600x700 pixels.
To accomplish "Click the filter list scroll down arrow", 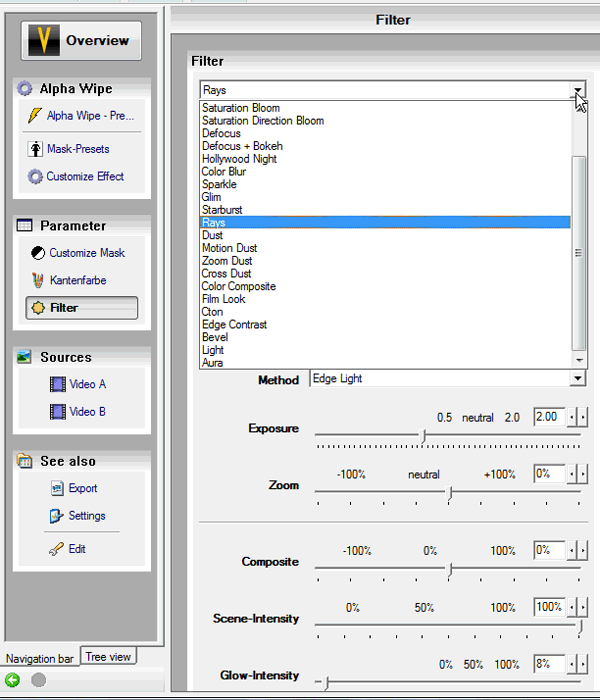I will 579,360.
